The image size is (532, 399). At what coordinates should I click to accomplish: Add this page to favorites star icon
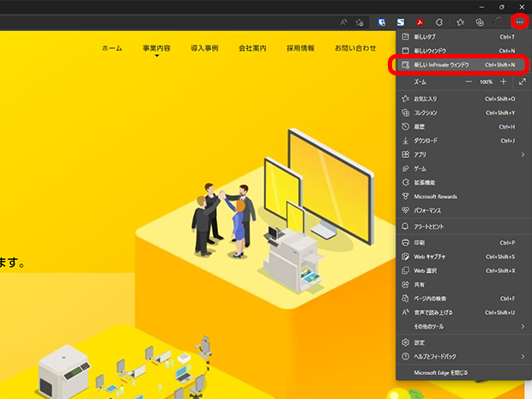coord(360,22)
